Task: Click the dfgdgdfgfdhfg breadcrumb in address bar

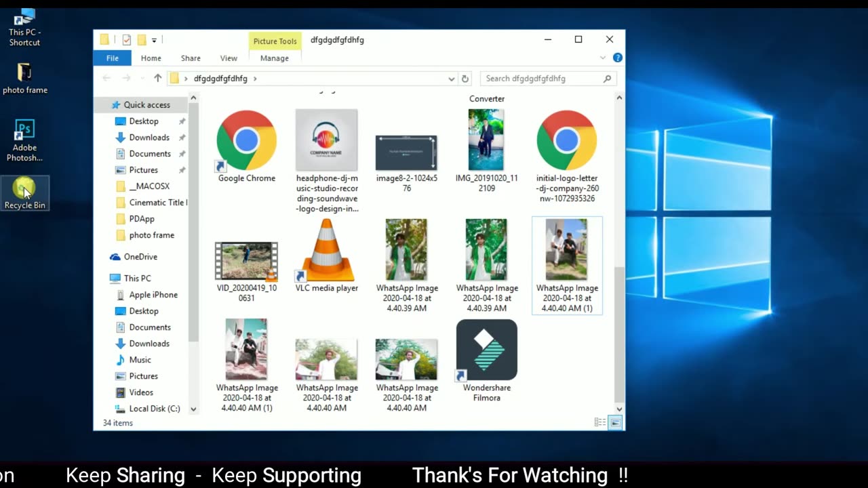Action: tap(220, 79)
